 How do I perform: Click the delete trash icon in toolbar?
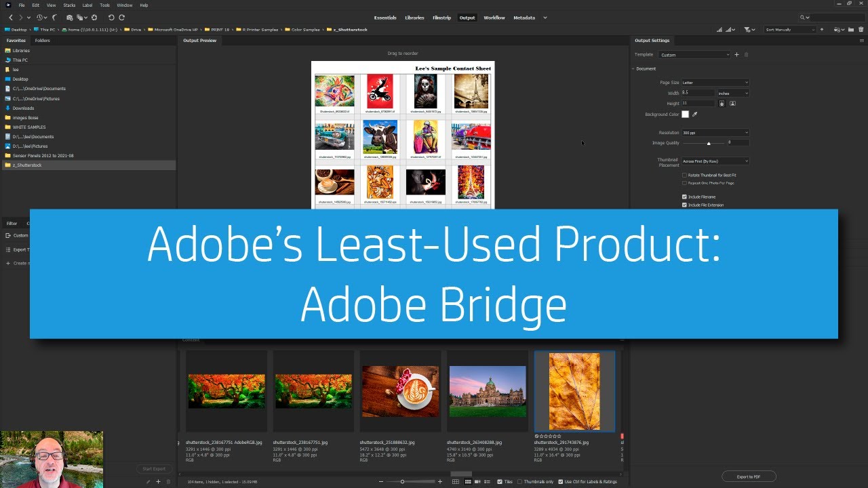(861, 30)
